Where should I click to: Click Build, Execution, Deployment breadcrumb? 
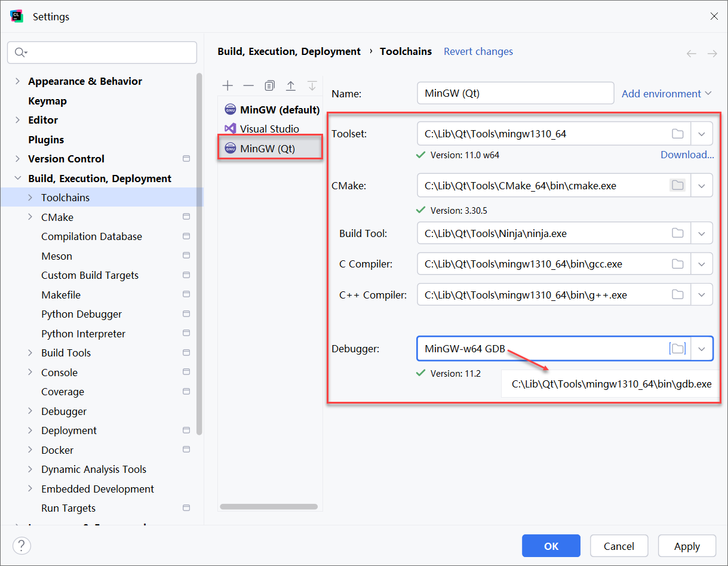289,51
